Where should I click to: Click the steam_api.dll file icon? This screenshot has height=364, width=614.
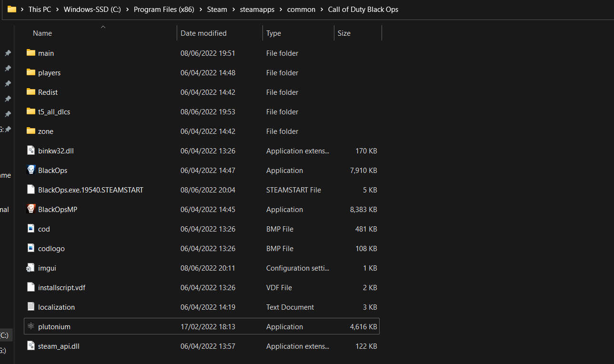(31, 346)
